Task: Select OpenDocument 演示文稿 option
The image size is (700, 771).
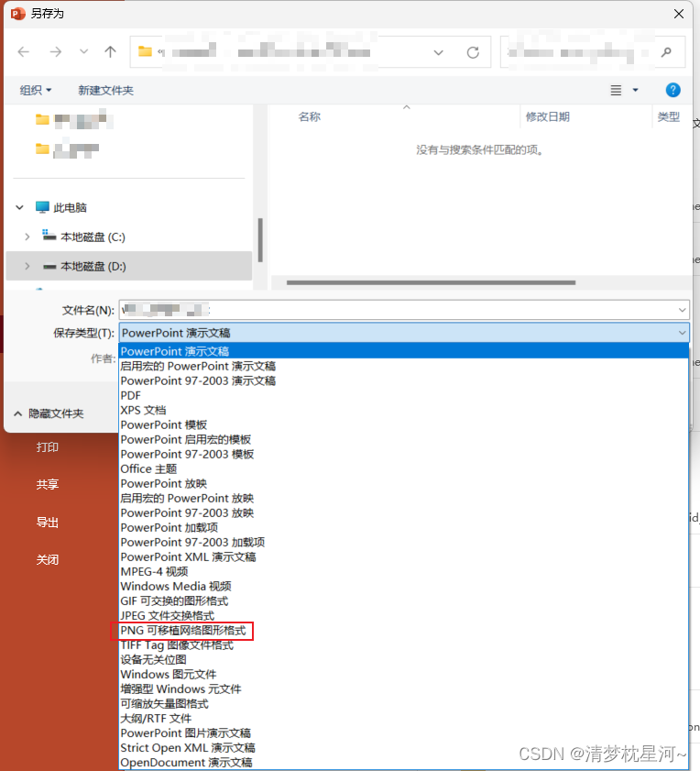Action: [403, 763]
